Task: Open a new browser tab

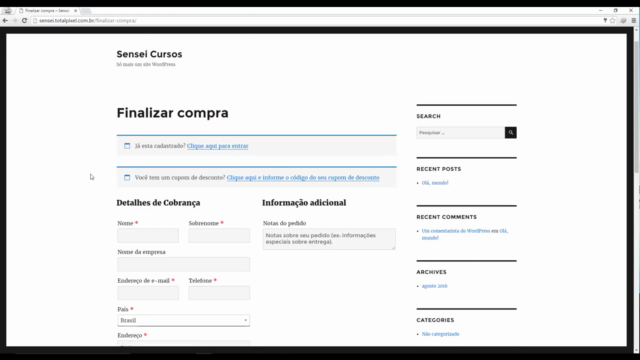Action: pos(86,11)
